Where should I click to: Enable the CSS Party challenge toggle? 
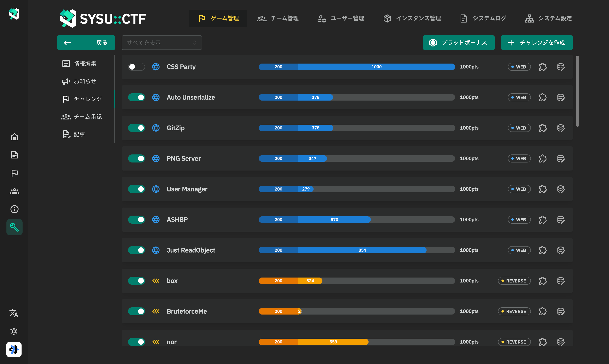(136, 67)
